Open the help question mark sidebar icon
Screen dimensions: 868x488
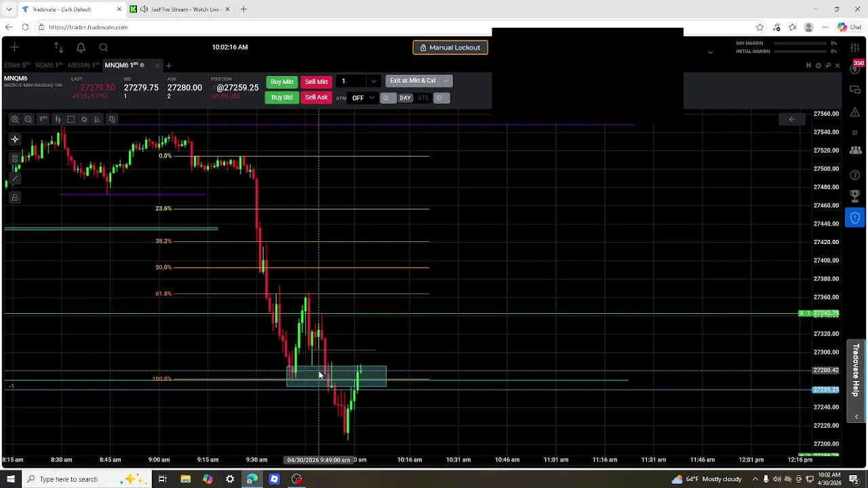855,176
